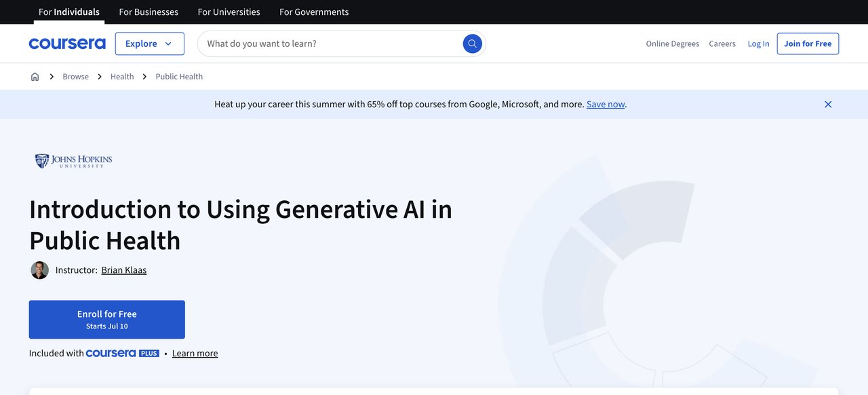Go to the For Governments tab

coord(314,12)
